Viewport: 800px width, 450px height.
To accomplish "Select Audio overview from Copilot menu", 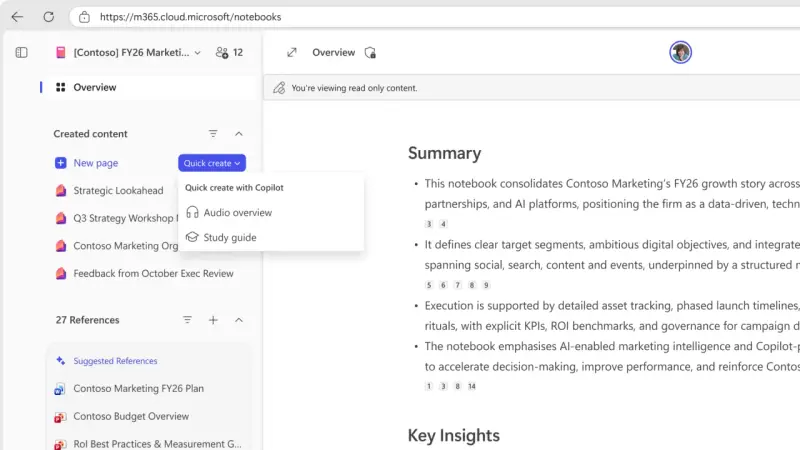I will click(237, 212).
